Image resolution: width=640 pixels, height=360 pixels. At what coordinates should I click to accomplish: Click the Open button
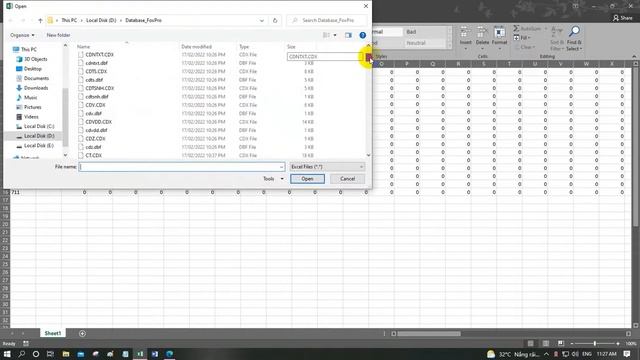307,179
